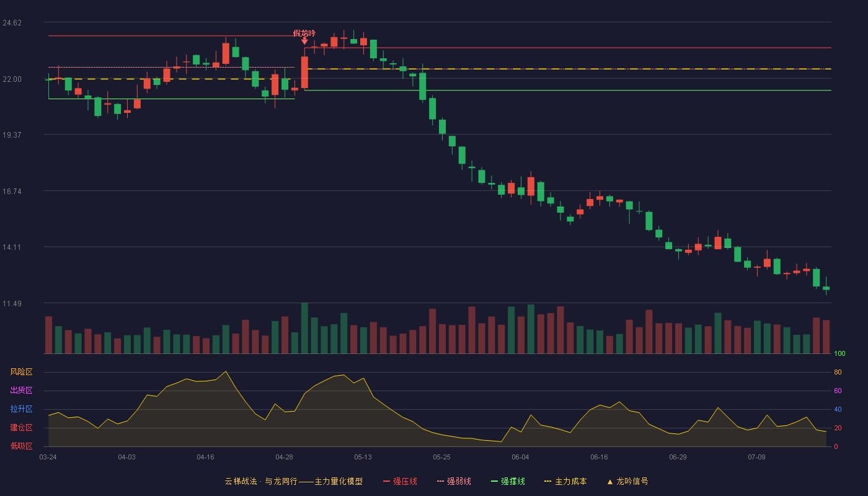Click the 假龙吟 text annotation
The height and width of the screenshot is (496, 868).
coord(304,33)
